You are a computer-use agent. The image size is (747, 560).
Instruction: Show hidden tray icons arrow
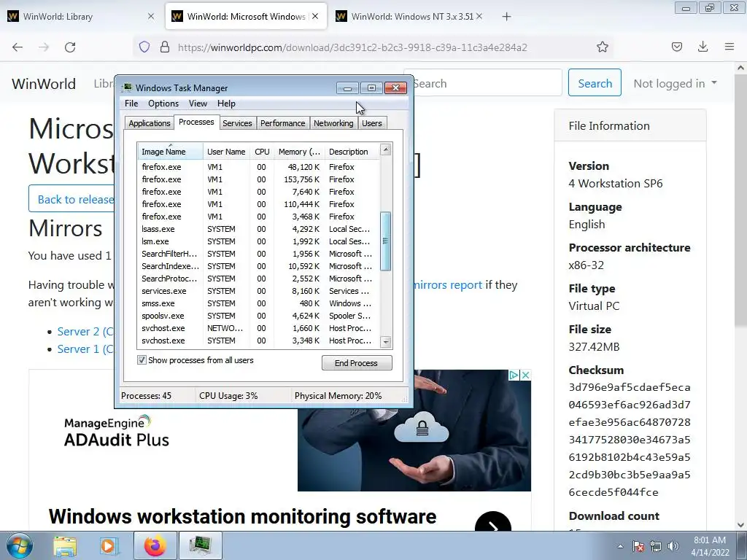coord(620,546)
